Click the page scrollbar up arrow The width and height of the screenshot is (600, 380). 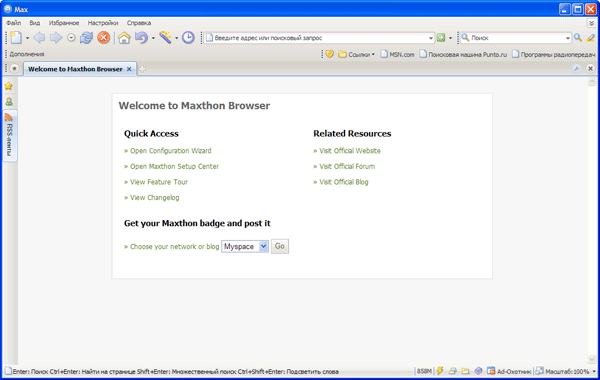[592, 82]
